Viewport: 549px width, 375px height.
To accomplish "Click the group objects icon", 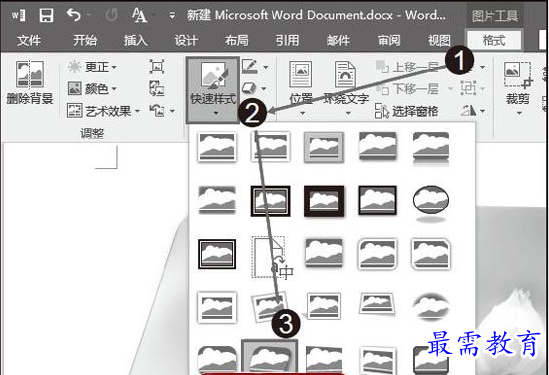I will click(468, 88).
